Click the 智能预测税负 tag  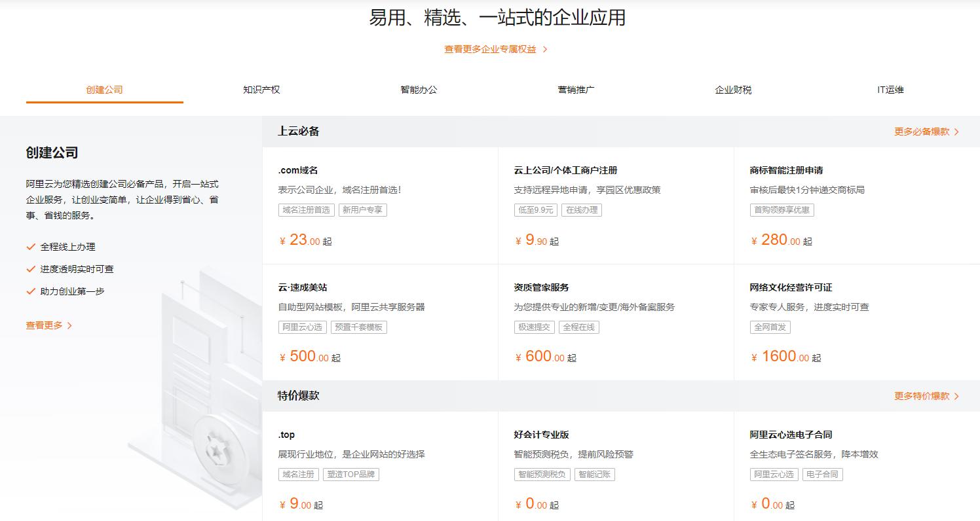(542, 475)
